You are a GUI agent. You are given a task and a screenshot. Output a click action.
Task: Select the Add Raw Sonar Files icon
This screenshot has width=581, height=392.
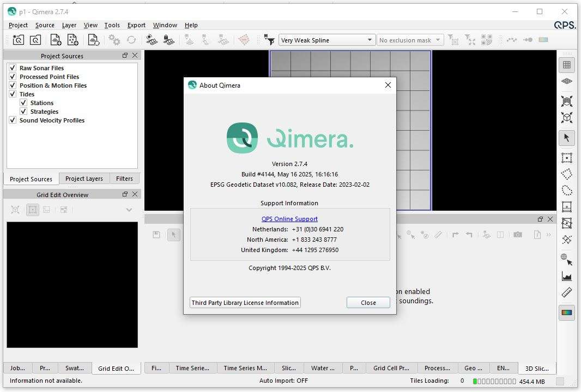[55, 40]
